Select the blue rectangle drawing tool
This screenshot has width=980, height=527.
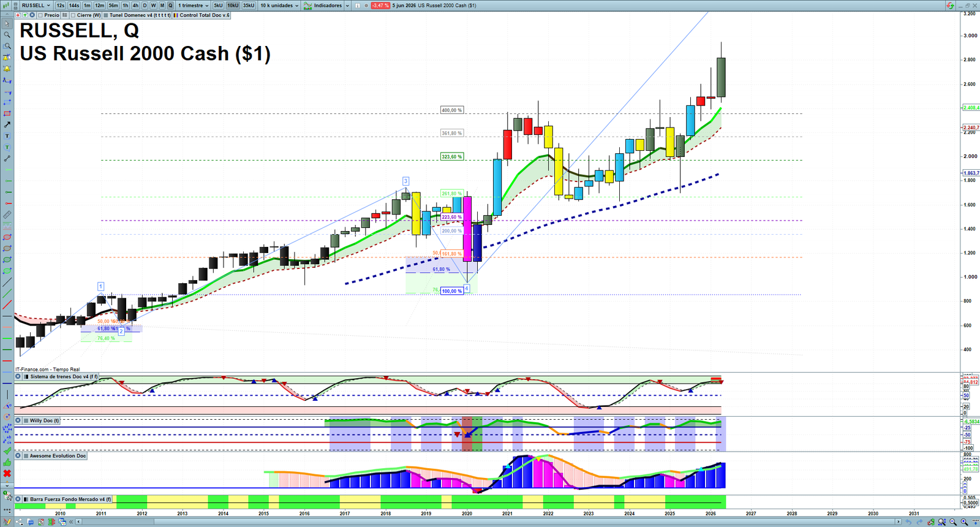tap(7, 102)
